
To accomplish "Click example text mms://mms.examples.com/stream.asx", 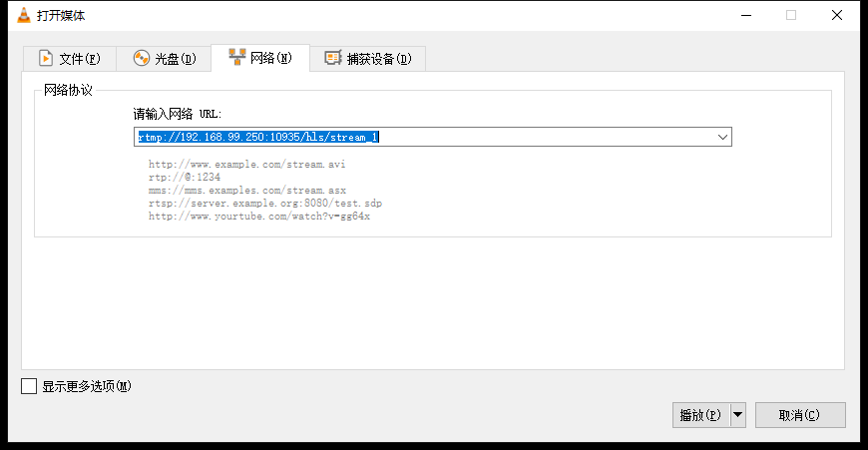I will pyautogui.click(x=246, y=191).
